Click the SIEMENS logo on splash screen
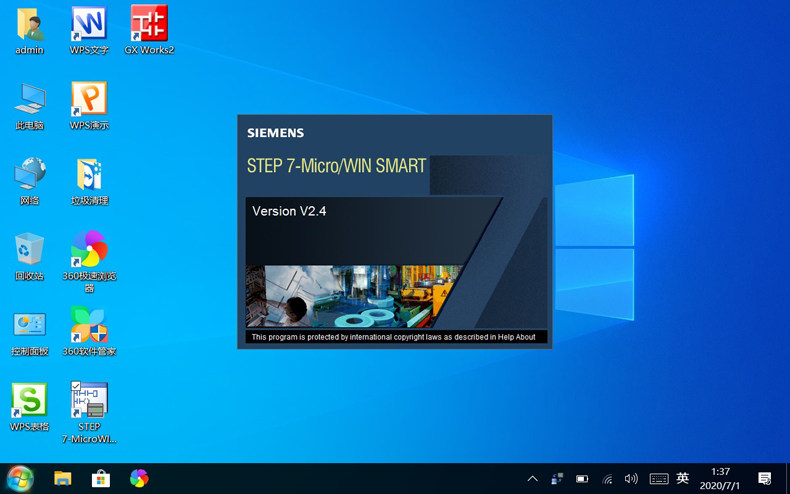Image resolution: width=790 pixels, height=494 pixels. pyautogui.click(x=276, y=133)
